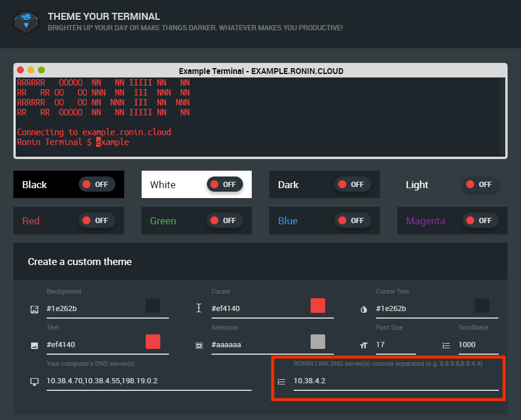This screenshot has width=521, height=420.
Task: Click the Font Size field showing 17
Action: click(x=396, y=345)
